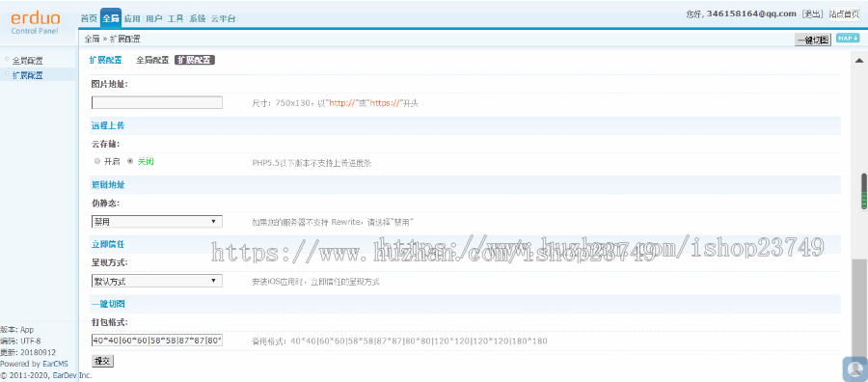Submit the form with 提交 button

pyautogui.click(x=102, y=361)
